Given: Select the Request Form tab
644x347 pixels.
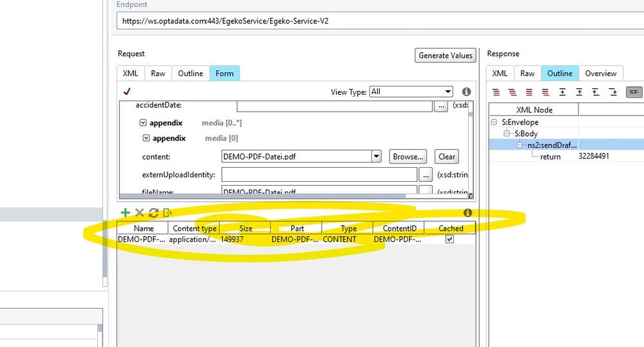Looking at the screenshot, I should (225, 73).
